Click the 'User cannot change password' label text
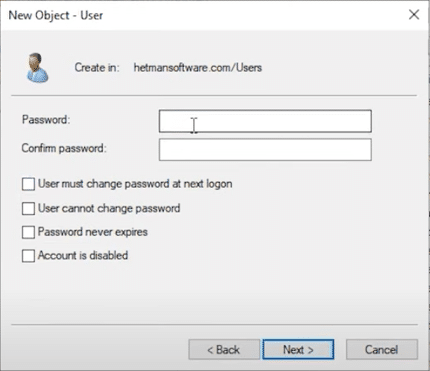430x371 pixels. click(x=109, y=209)
